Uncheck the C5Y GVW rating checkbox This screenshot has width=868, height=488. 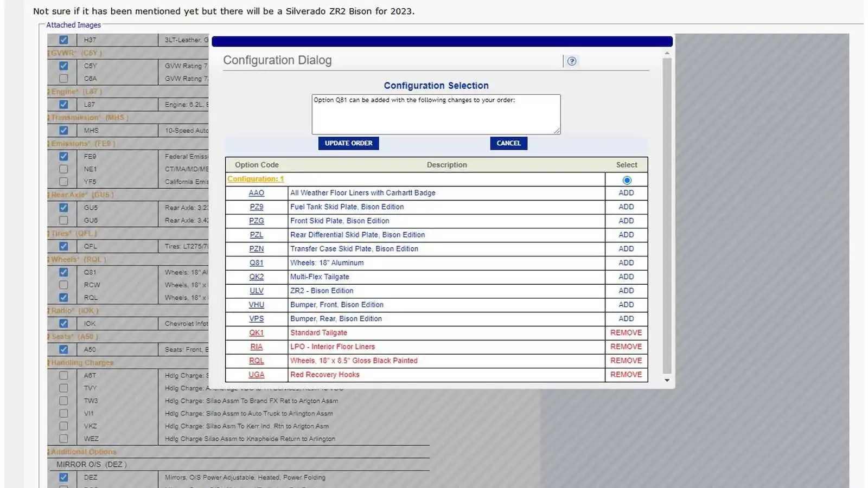pyautogui.click(x=63, y=66)
